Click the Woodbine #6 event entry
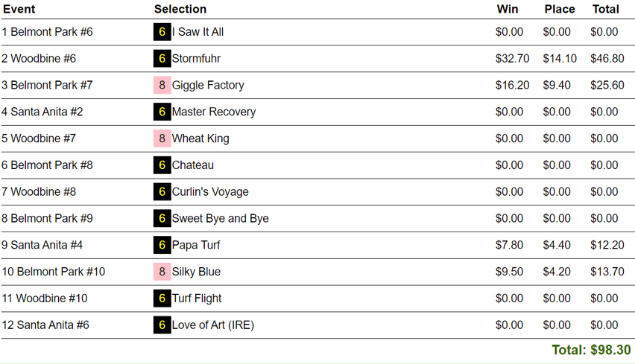635x364 pixels. click(x=39, y=59)
